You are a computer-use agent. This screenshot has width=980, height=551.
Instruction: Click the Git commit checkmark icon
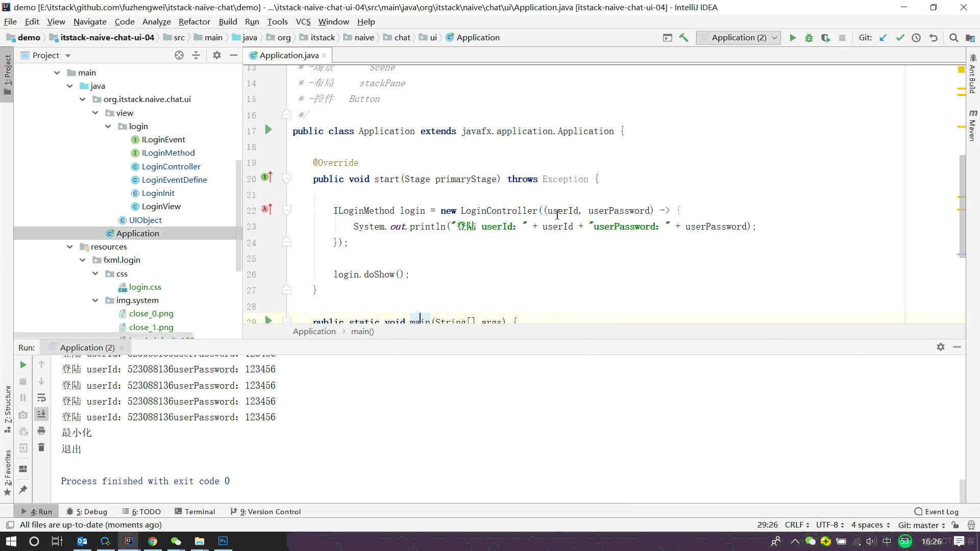click(900, 38)
